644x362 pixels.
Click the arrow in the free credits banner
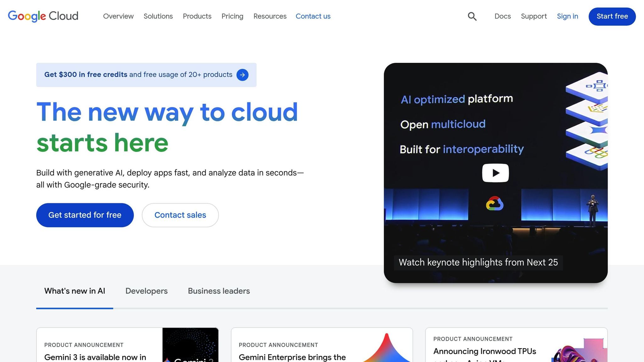242,75
